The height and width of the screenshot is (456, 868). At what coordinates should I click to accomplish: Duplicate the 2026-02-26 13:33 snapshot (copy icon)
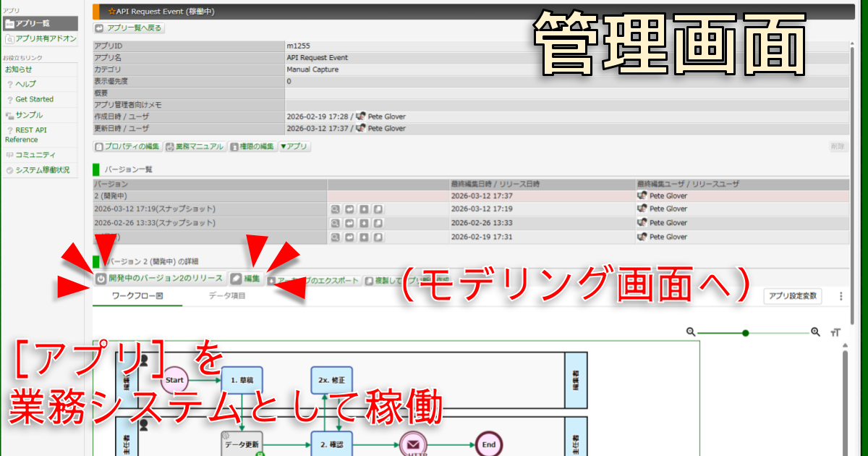coord(378,223)
